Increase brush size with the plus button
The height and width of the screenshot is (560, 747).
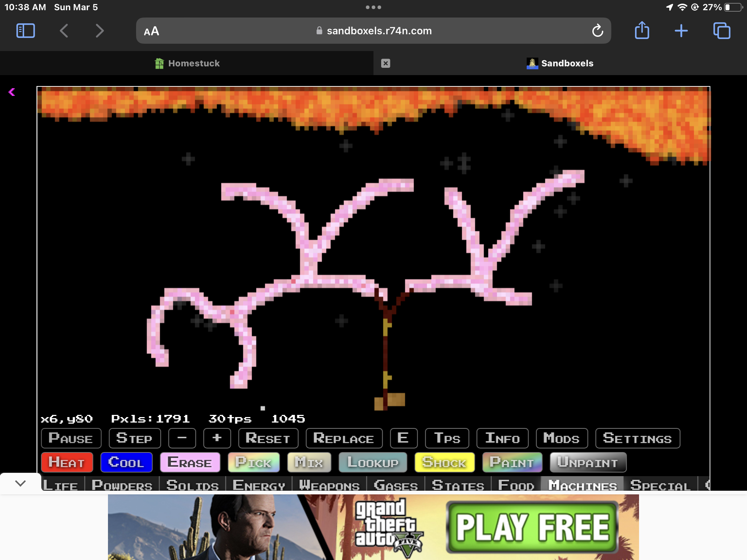click(217, 438)
